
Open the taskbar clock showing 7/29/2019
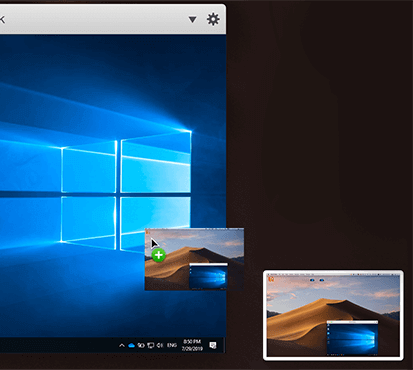coord(192,345)
